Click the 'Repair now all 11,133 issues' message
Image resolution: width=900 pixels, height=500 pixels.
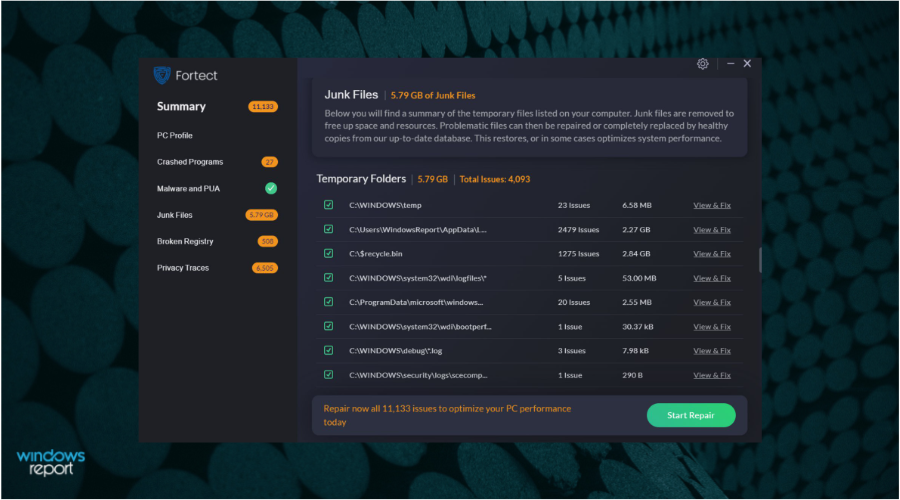click(447, 415)
